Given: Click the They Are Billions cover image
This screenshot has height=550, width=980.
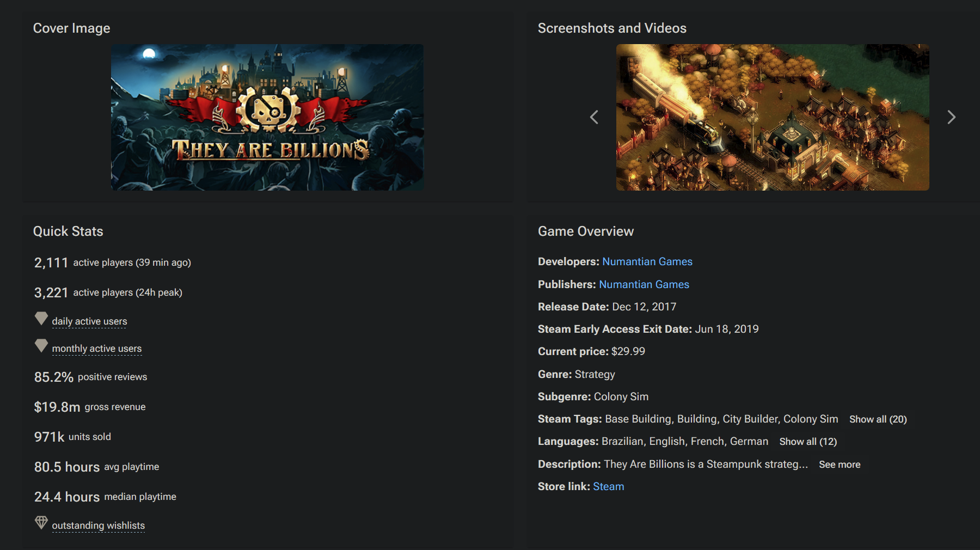Looking at the screenshot, I should (x=267, y=117).
